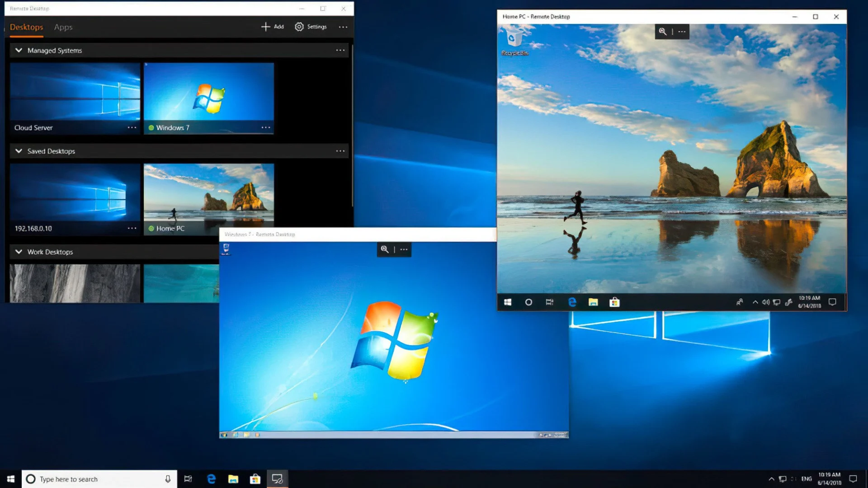Collapse the Saved Desktops section
This screenshot has height=488, width=868.
[x=19, y=151]
